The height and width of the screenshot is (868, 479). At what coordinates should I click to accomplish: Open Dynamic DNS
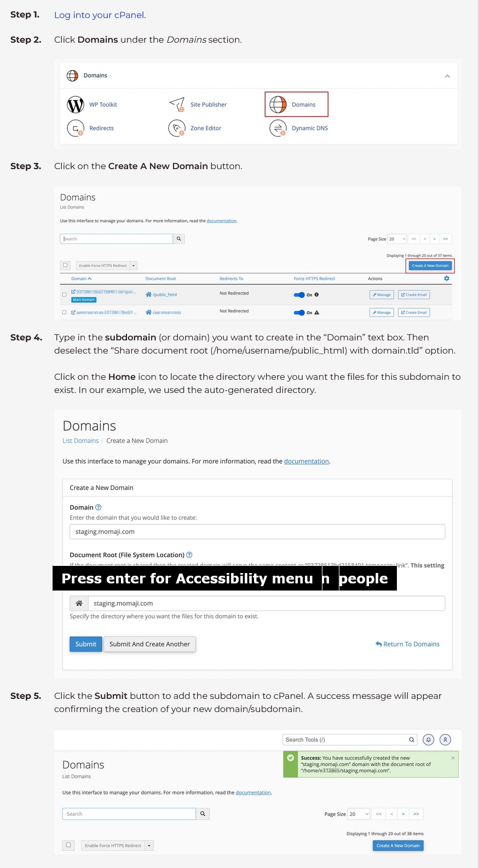[x=278, y=128]
